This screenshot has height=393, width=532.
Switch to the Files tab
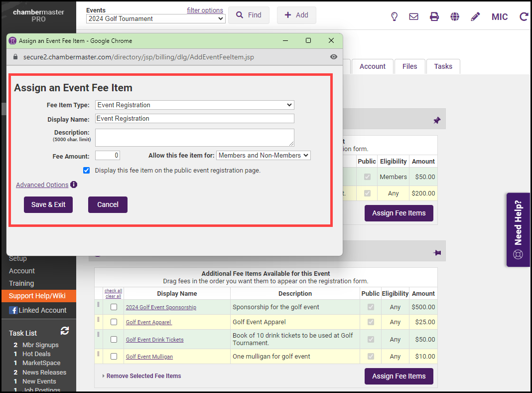click(x=409, y=66)
